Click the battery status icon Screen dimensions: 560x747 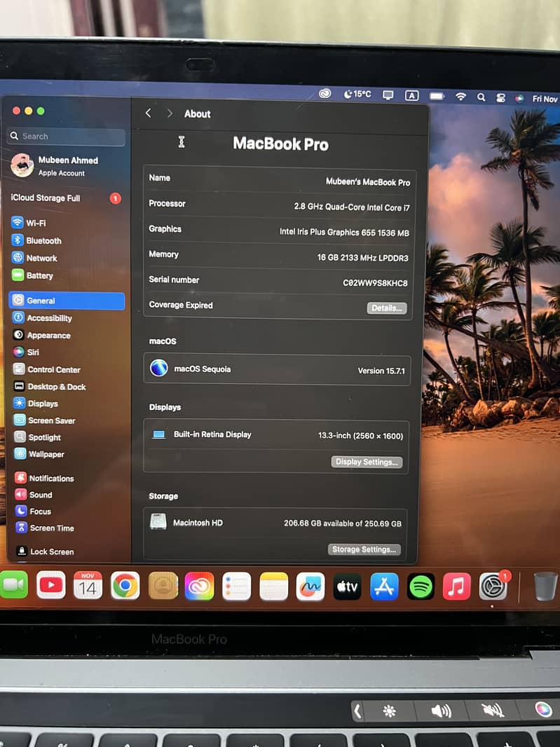pyautogui.click(x=437, y=96)
